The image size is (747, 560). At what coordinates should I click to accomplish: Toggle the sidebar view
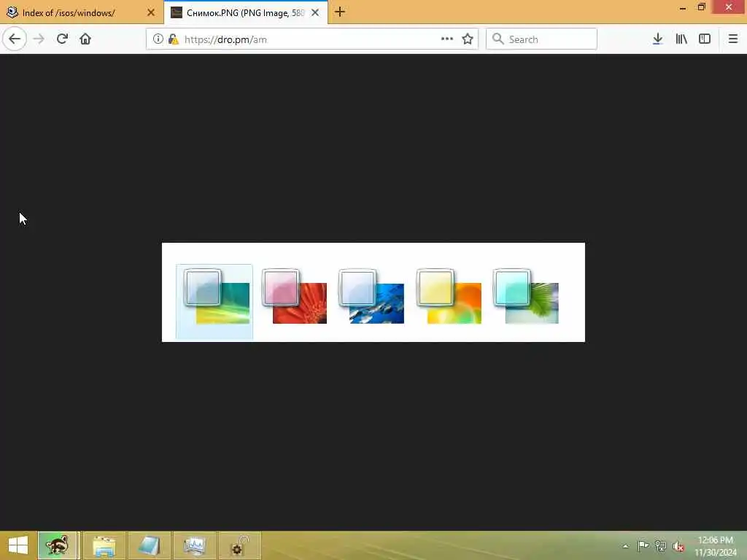[705, 39]
